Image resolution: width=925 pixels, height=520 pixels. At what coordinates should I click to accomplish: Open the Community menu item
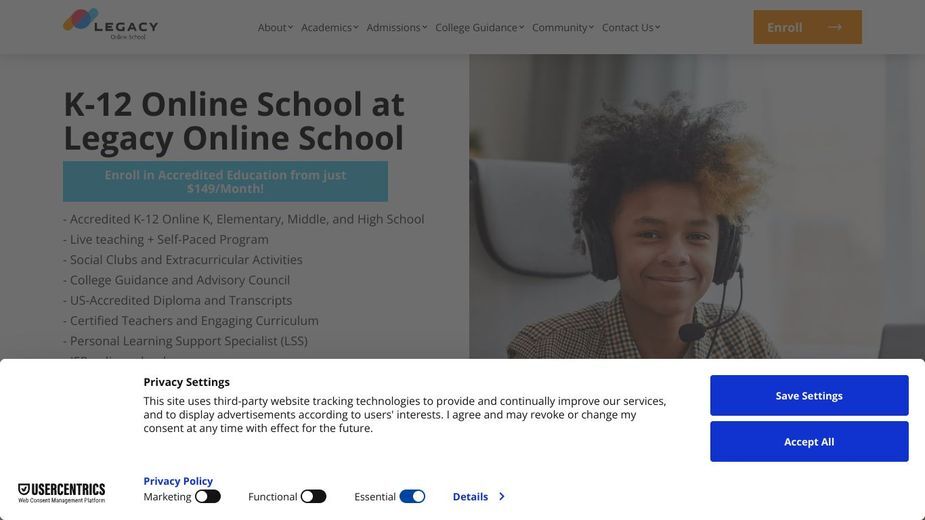(x=563, y=27)
